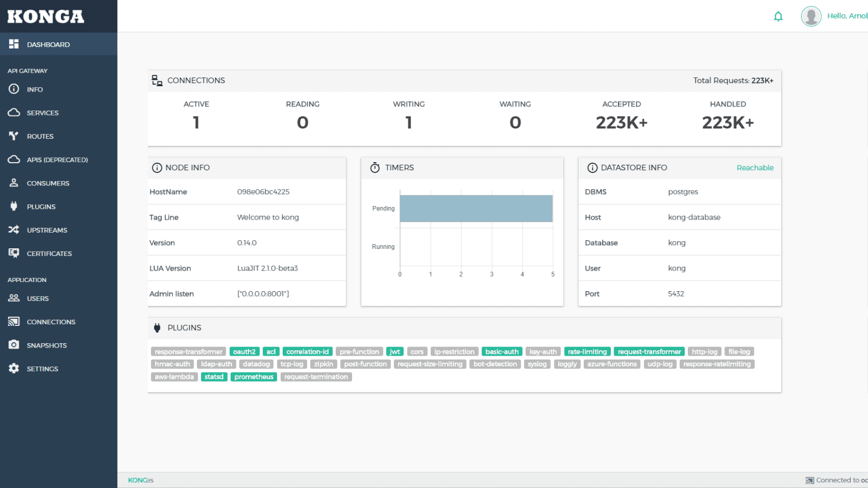Click the statsd plugin tag
868x488 pixels.
pyautogui.click(x=214, y=376)
